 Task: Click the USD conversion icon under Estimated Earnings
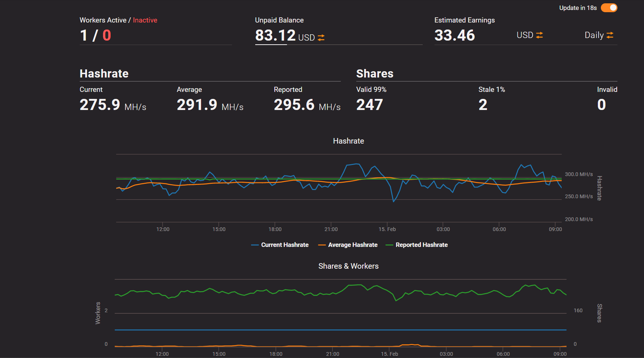(x=540, y=35)
